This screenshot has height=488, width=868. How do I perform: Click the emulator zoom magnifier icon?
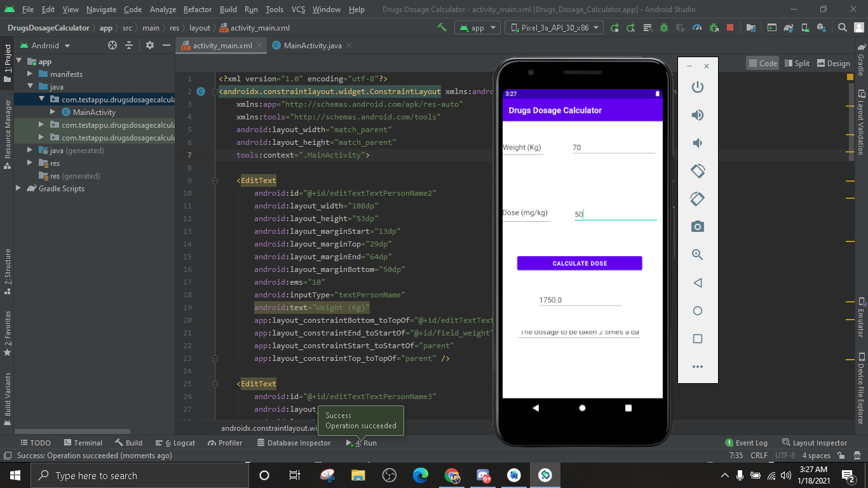[698, 255]
